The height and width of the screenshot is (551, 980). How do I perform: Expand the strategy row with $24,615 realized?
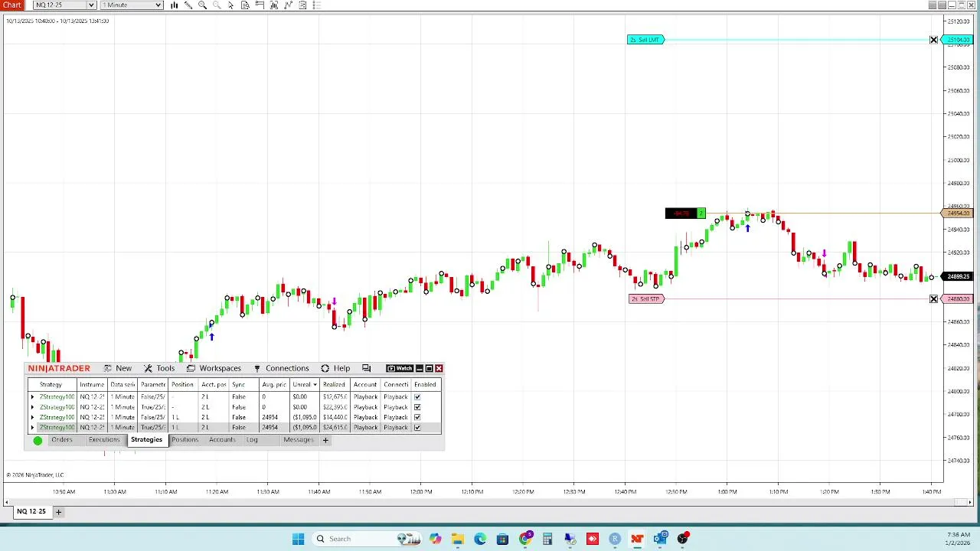[32, 428]
